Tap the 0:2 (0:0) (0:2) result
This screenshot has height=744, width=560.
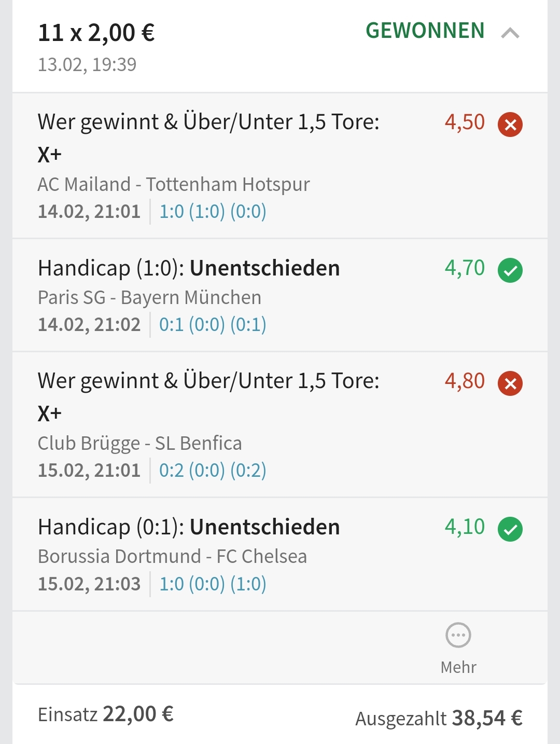213,471
